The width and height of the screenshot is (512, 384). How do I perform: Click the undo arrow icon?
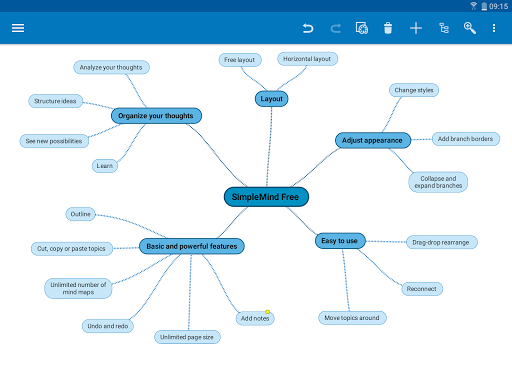[308, 28]
